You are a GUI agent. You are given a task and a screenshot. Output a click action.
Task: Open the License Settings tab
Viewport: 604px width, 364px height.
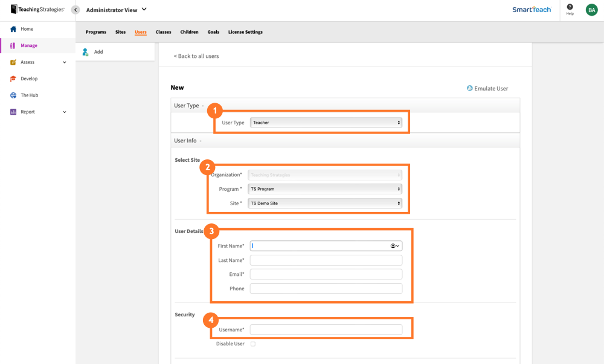(245, 32)
